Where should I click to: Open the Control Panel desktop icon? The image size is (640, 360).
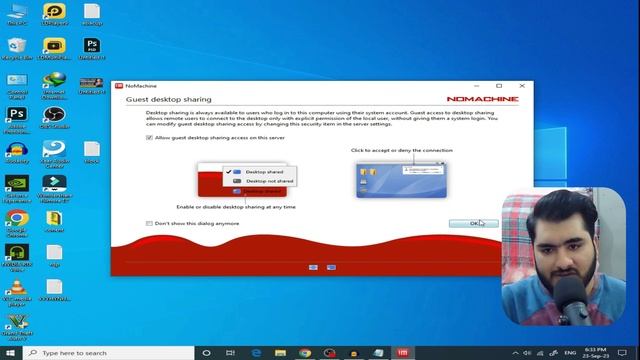17,86
